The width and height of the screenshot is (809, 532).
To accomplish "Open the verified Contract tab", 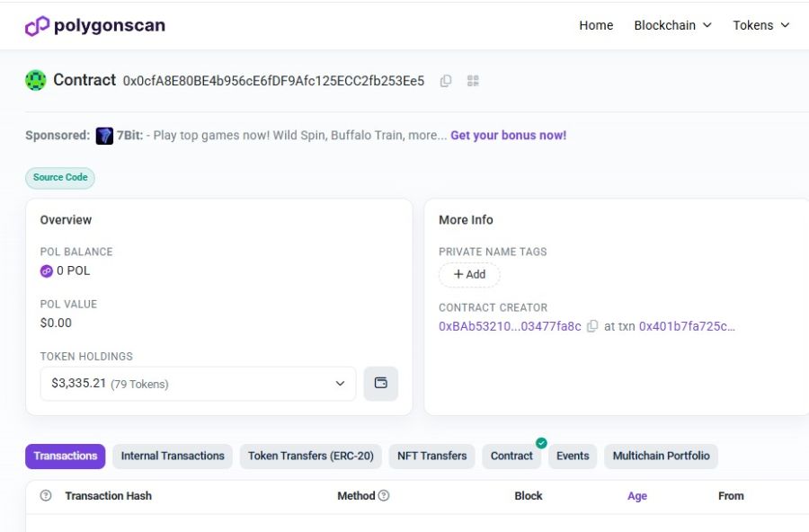I will (x=511, y=457).
